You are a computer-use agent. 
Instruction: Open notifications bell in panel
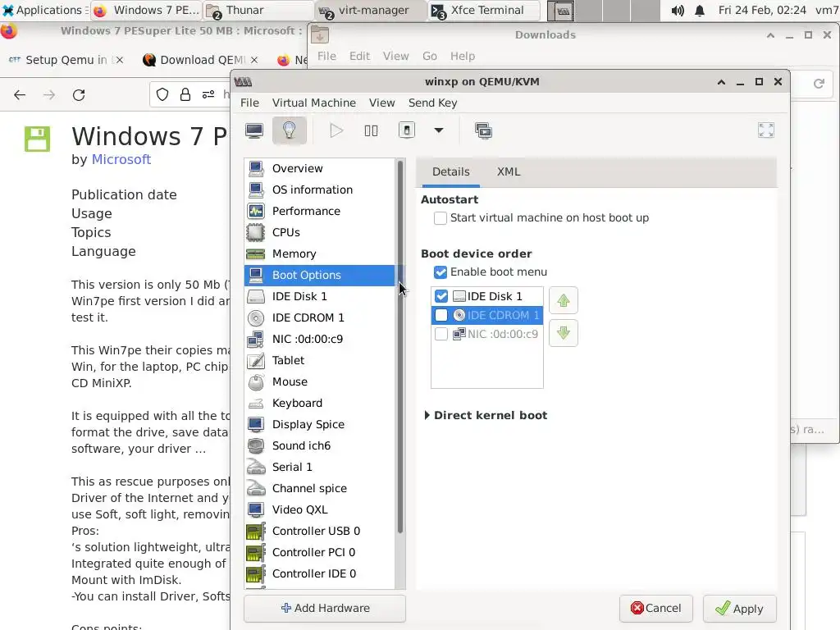[x=700, y=10]
